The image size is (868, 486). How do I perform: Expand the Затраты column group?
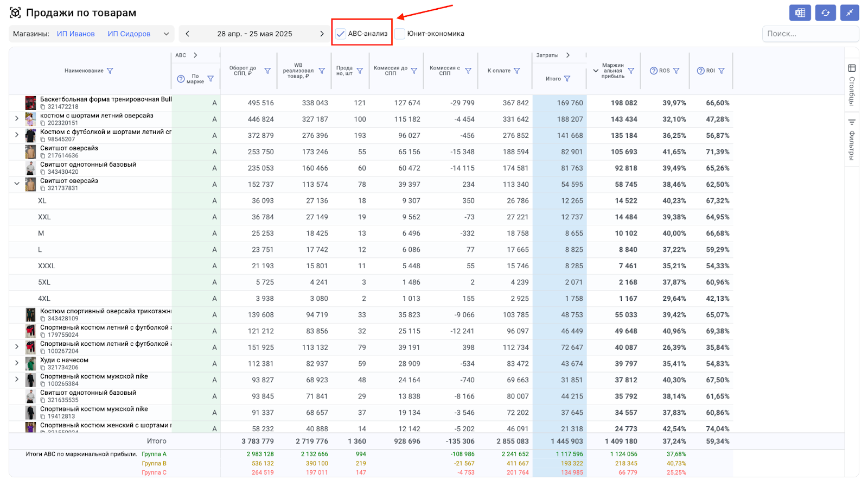click(x=568, y=55)
